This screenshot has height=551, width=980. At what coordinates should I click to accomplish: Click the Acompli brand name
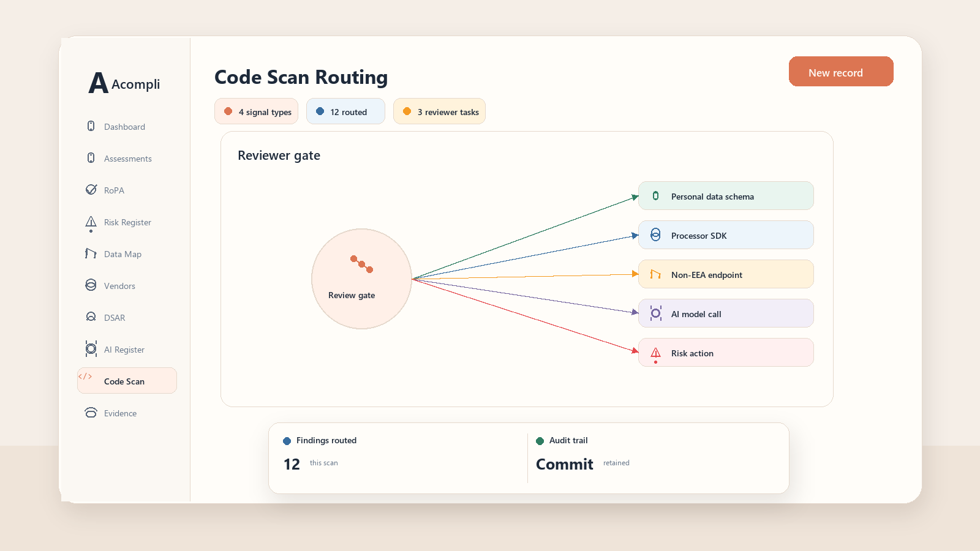pyautogui.click(x=135, y=84)
